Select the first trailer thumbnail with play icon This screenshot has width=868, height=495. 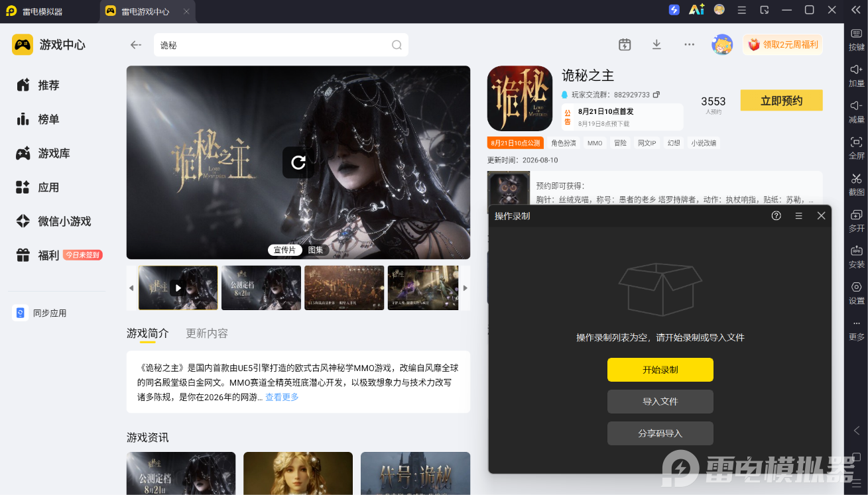pyautogui.click(x=178, y=288)
